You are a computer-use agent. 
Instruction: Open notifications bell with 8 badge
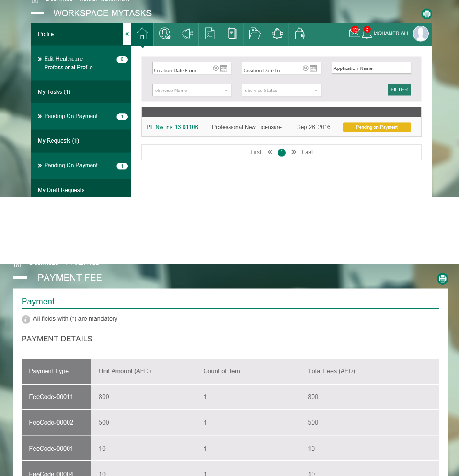(367, 33)
